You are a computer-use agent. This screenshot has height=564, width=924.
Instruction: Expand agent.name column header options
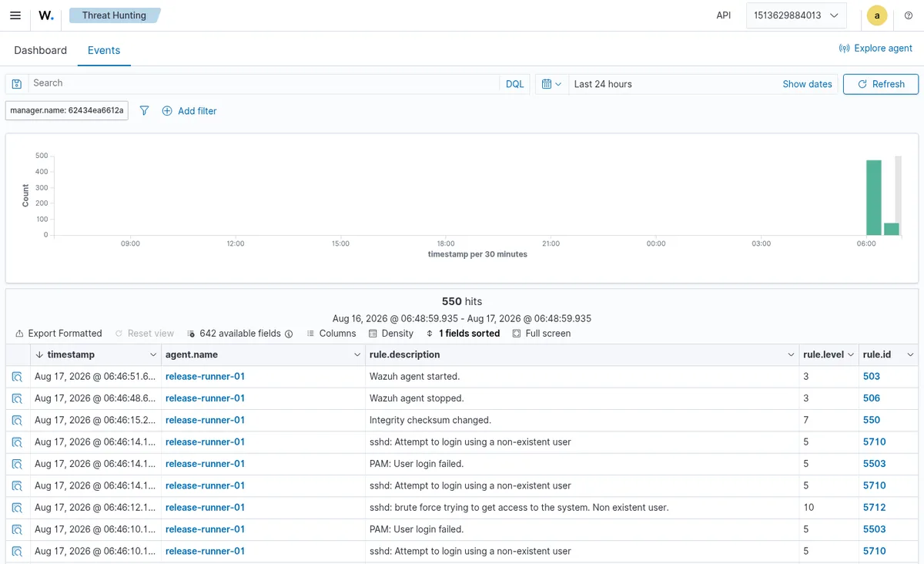coord(357,355)
